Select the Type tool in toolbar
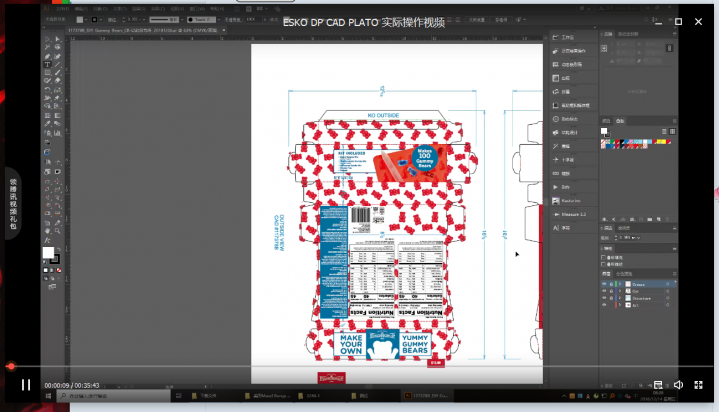Viewport: 719px width, 412px height. click(x=47, y=65)
